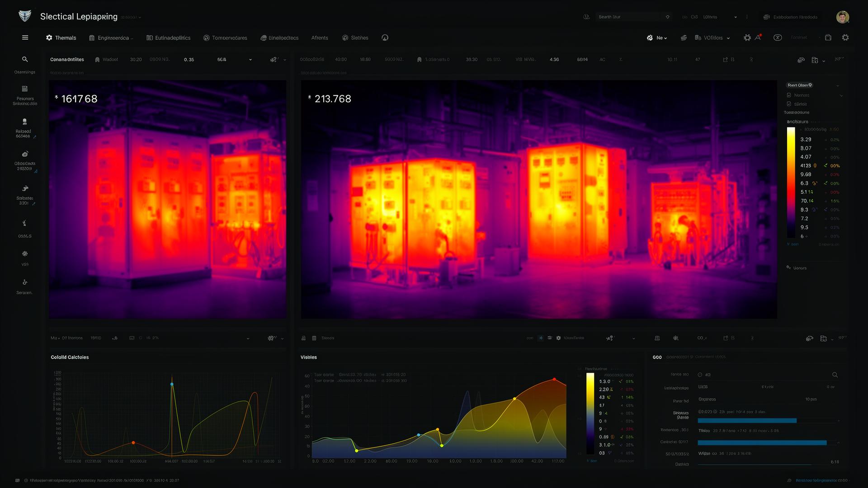This screenshot has height=488, width=868.
Task: Click the search magnifier in left sidebar
Action: point(25,59)
